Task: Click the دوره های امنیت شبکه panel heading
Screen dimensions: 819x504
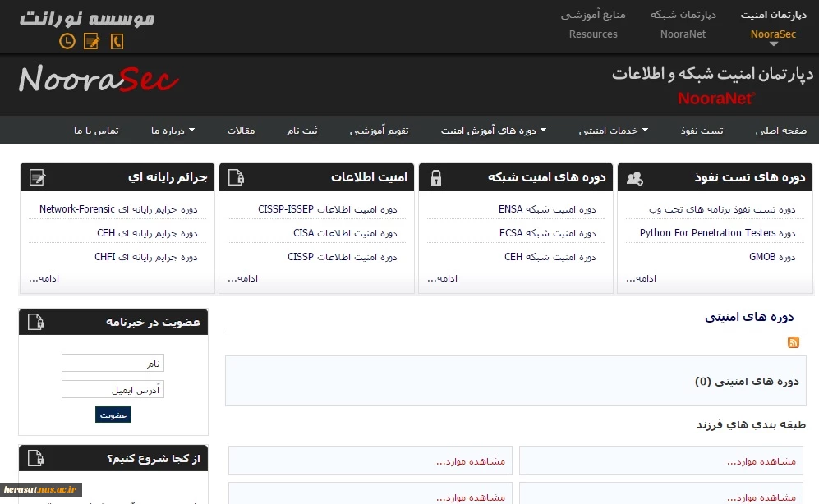Action: (547, 177)
